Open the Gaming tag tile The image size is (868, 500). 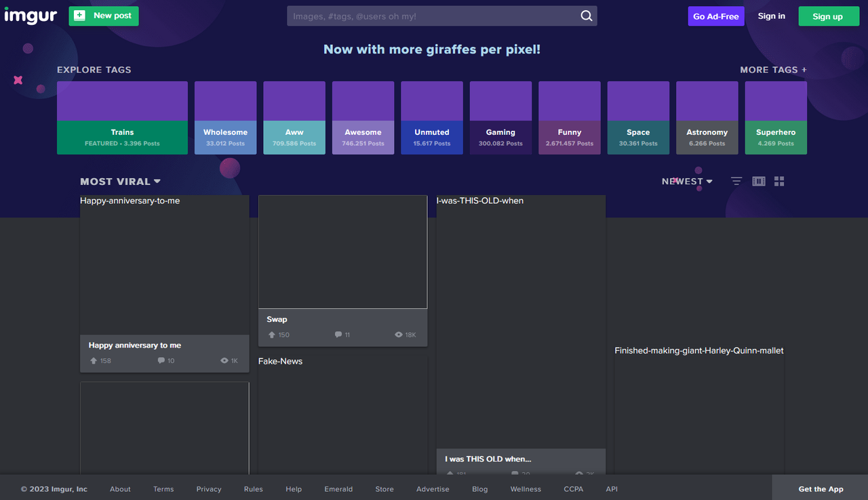coord(501,118)
